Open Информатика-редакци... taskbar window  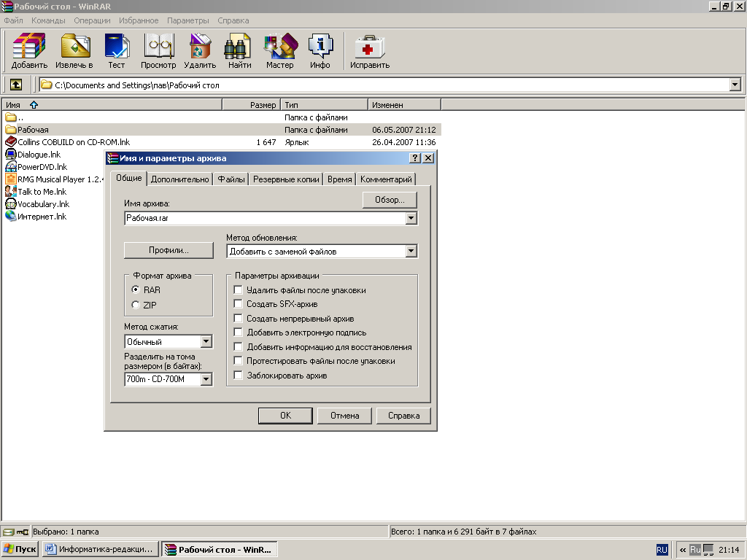101,550
